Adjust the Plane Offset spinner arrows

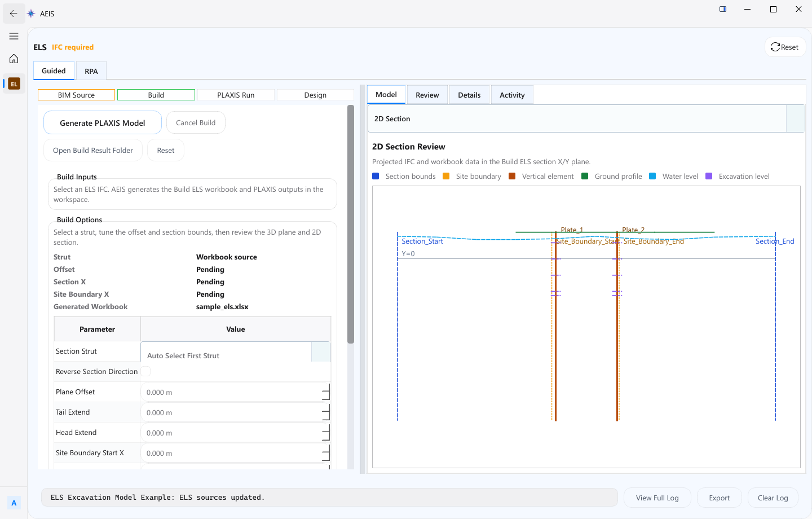(326, 392)
